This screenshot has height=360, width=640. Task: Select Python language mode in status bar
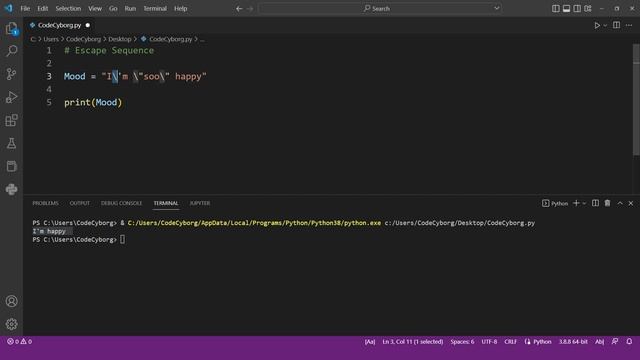542,342
